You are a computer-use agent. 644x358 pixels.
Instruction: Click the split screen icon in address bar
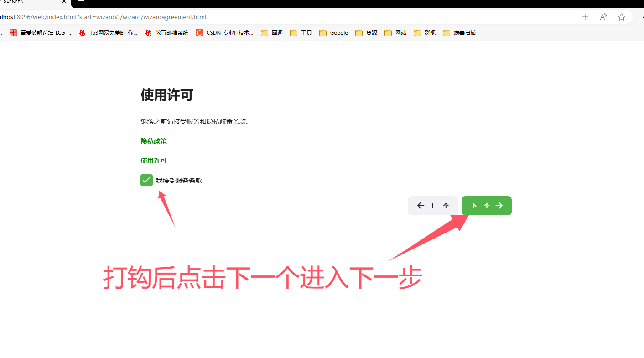tap(585, 17)
